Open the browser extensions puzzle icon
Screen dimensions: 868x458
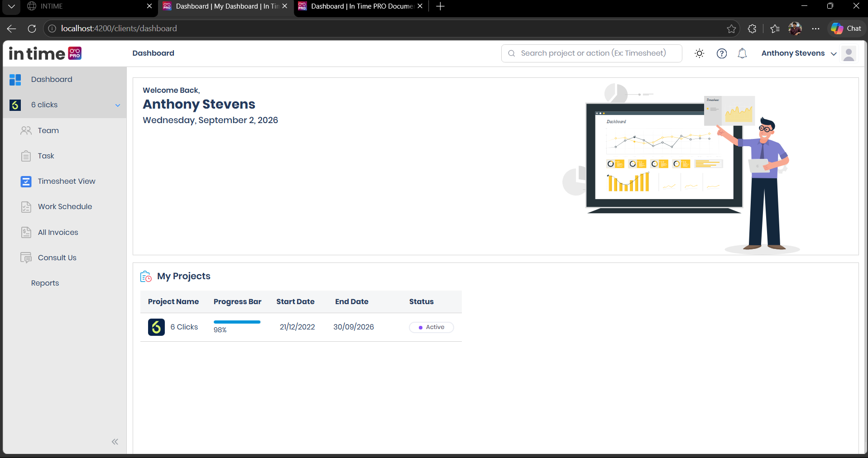752,29
